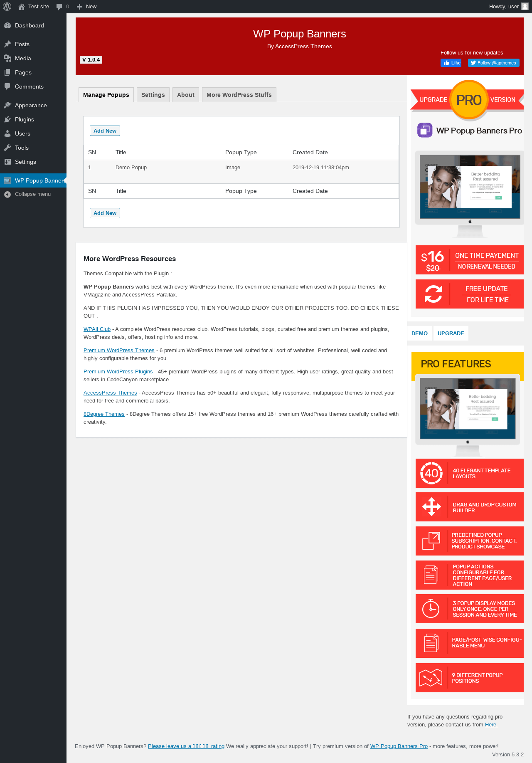Click the WP Popup Banners menu icon
Image resolution: width=532 pixels, height=763 pixels.
pos(7,180)
